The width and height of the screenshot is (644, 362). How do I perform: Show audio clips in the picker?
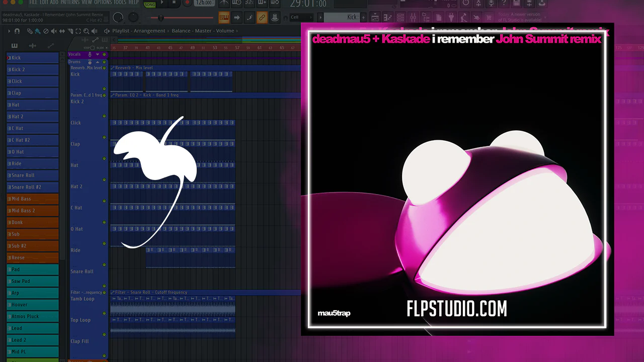33,46
